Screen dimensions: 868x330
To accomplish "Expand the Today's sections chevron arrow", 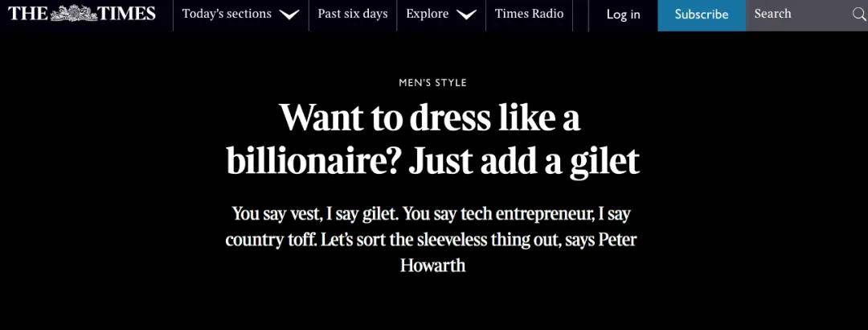I will coord(289,14).
